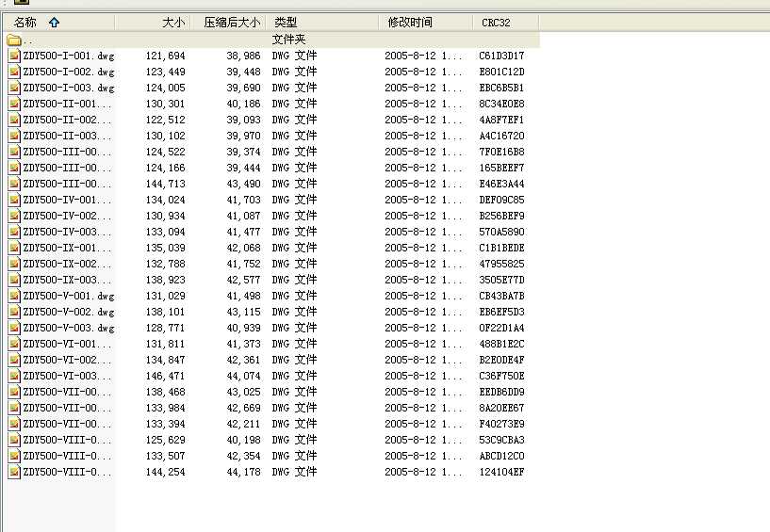The image size is (770, 532).
Task: Click the CRC32 value C61D3D17
Action: 502,56
